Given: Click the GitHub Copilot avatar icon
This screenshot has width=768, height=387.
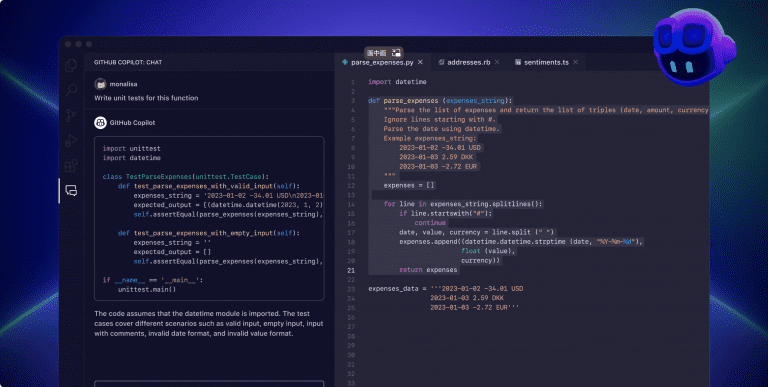Looking at the screenshot, I should [100, 122].
